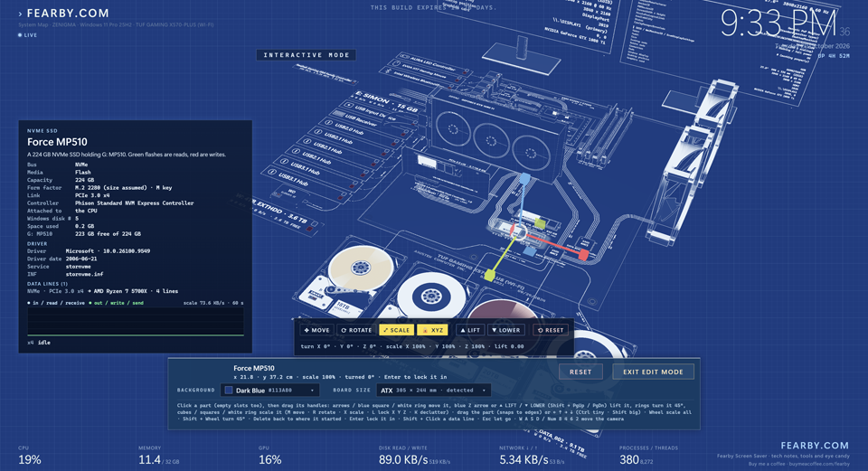Click the small green square handle on the SSD

(540, 223)
